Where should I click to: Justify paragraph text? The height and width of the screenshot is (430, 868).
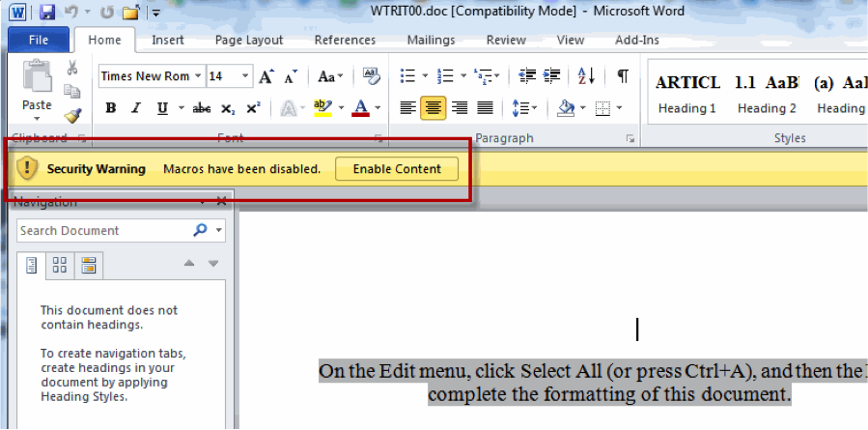485,108
